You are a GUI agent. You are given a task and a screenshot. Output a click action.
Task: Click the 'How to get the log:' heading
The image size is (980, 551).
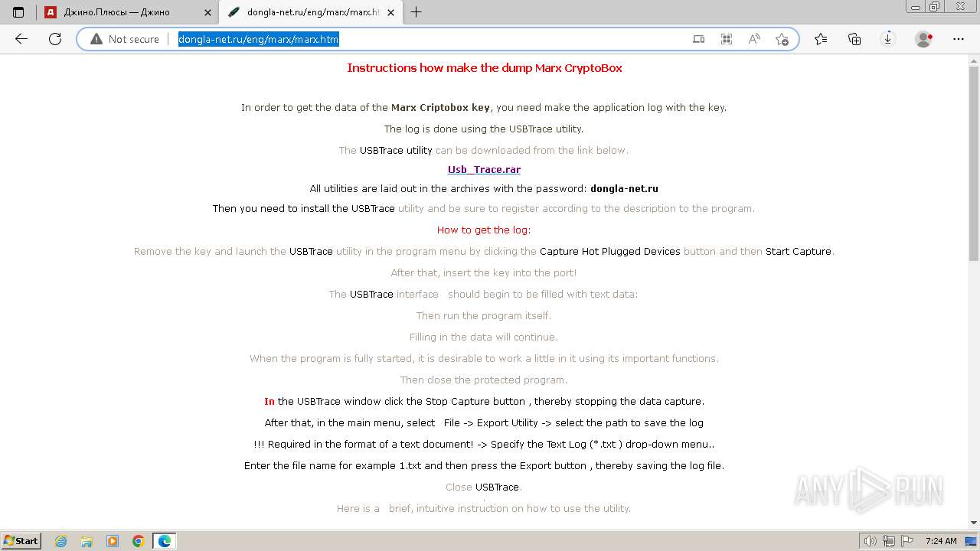484,230
